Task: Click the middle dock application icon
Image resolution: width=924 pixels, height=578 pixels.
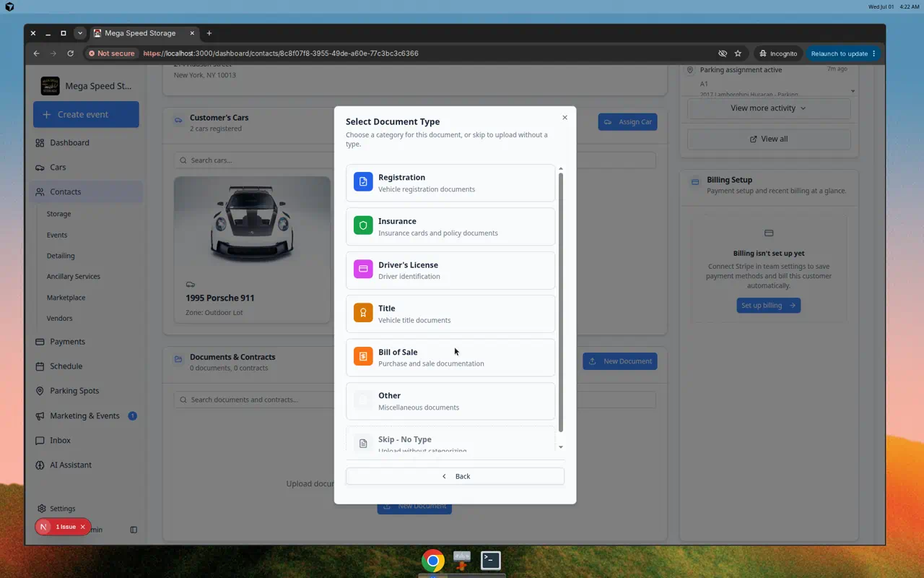Action: tap(462, 561)
